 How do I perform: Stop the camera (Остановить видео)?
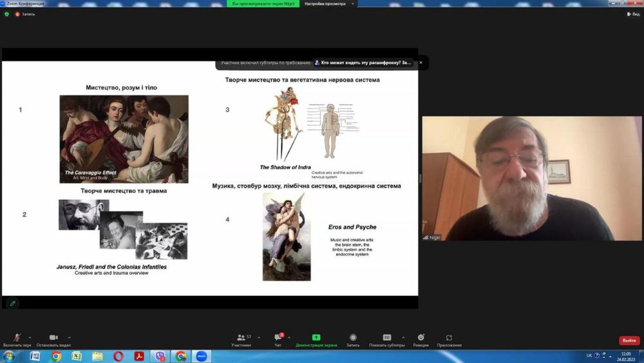click(53, 338)
